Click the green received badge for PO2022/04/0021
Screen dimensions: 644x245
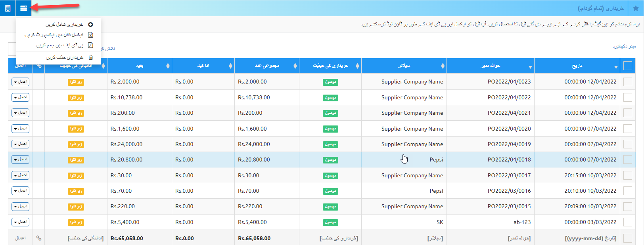(x=330, y=113)
